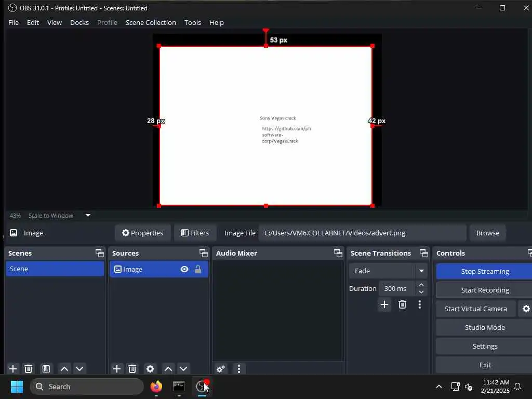Click Stop Streaming button

pyautogui.click(x=485, y=271)
